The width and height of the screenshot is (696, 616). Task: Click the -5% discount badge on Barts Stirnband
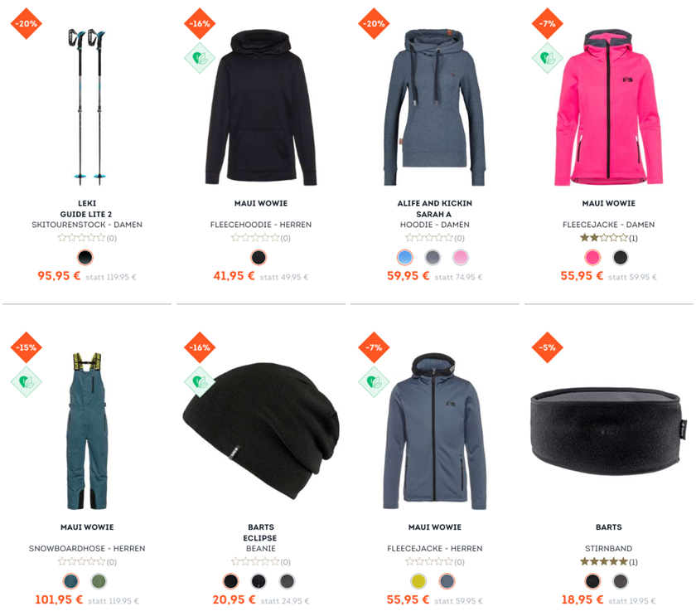[x=548, y=347]
